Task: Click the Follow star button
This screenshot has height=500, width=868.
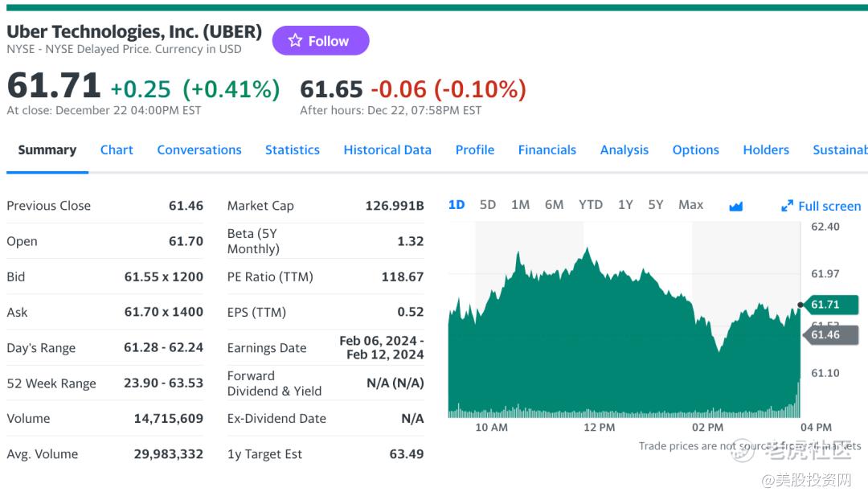Action: [320, 41]
